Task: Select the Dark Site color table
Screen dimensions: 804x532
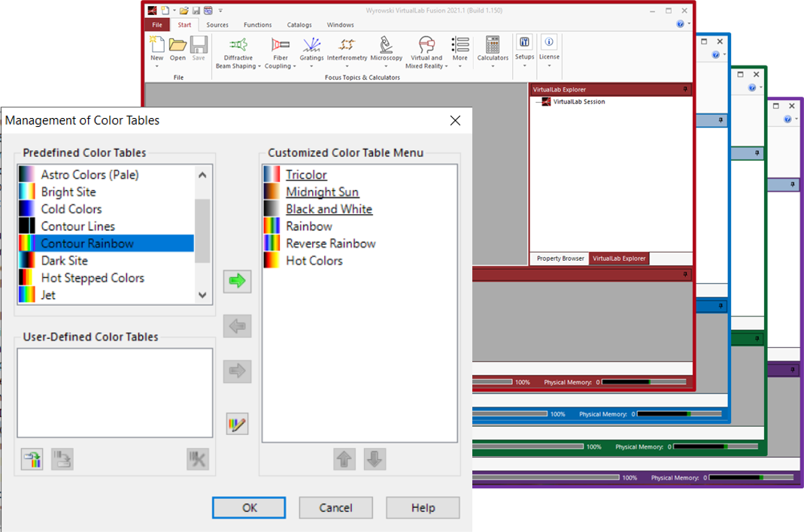Action: point(106,260)
